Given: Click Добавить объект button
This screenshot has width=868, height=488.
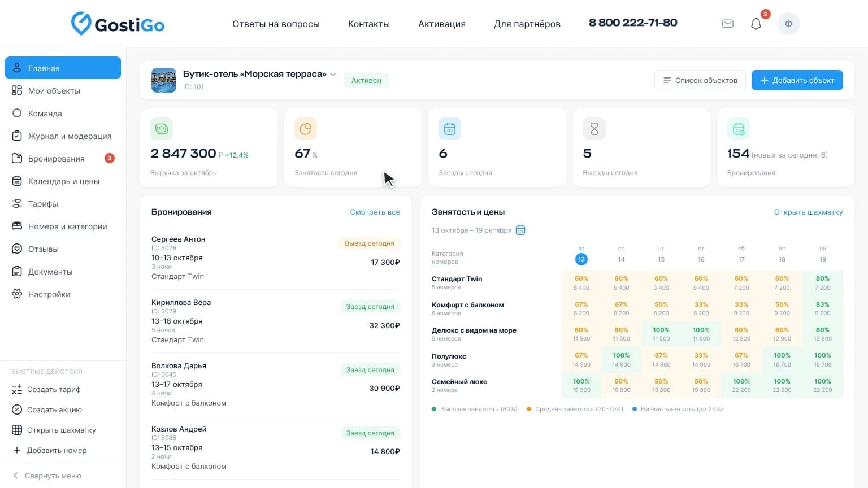Looking at the screenshot, I should click(x=797, y=80).
